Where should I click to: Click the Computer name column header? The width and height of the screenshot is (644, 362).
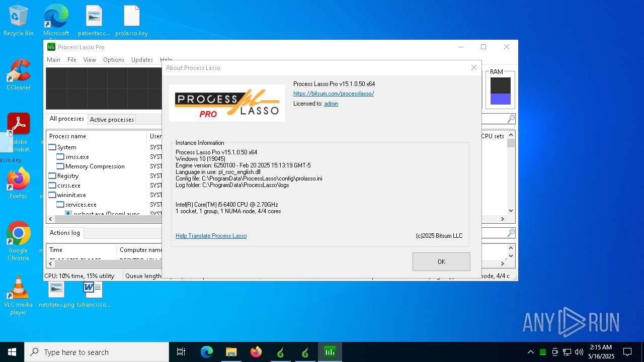[x=140, y=250]
